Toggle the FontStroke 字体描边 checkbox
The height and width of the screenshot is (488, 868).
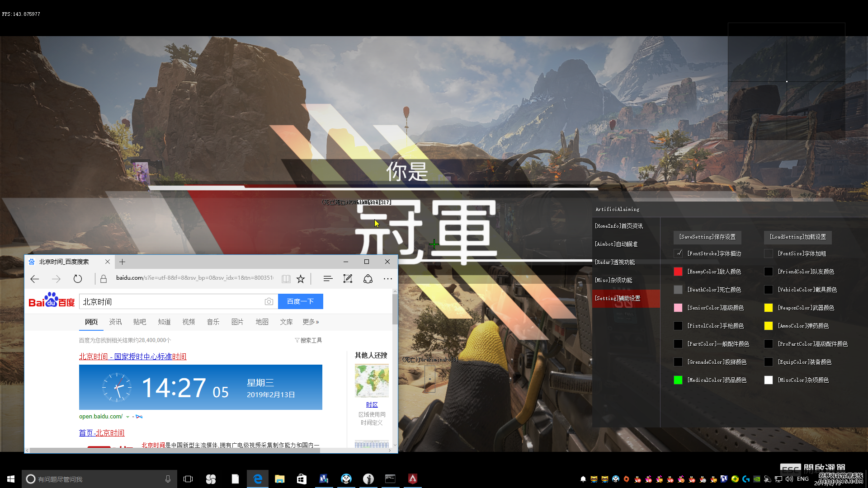(678, 253)
